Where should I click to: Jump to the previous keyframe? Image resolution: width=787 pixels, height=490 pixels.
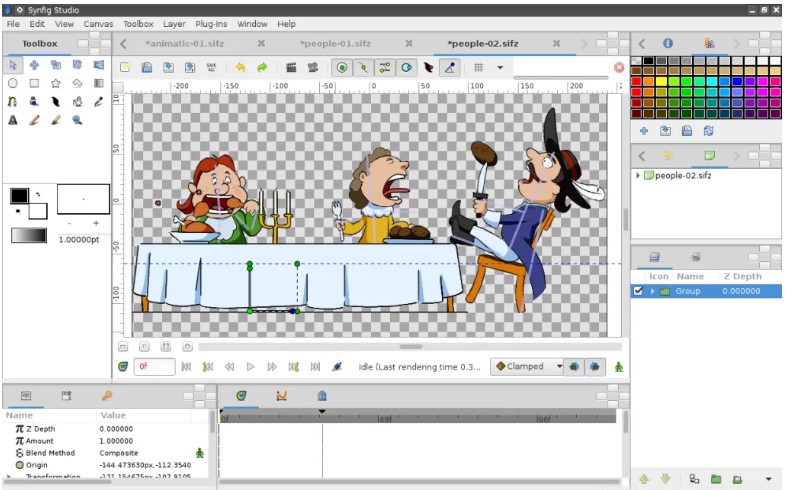(207, 367)
